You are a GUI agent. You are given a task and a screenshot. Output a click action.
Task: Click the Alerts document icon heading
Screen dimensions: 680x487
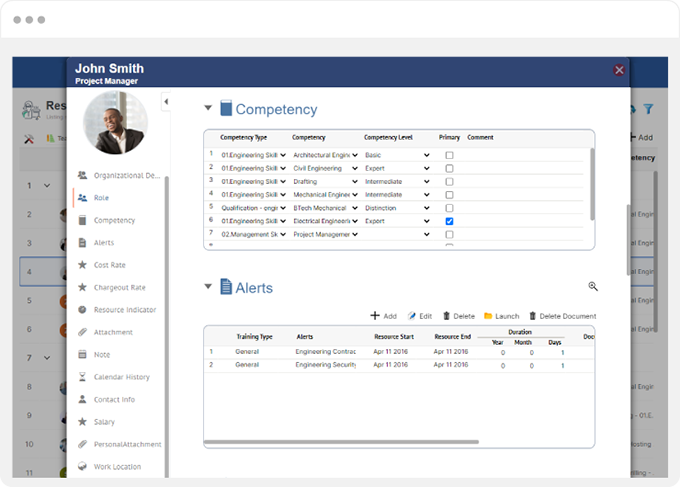point(226,287)
